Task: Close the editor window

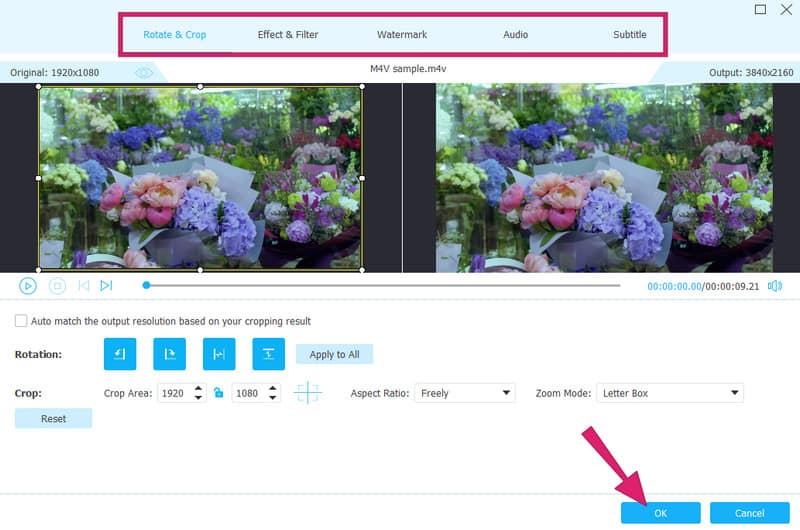Action: pyautogui.click(x=786, y=9)
